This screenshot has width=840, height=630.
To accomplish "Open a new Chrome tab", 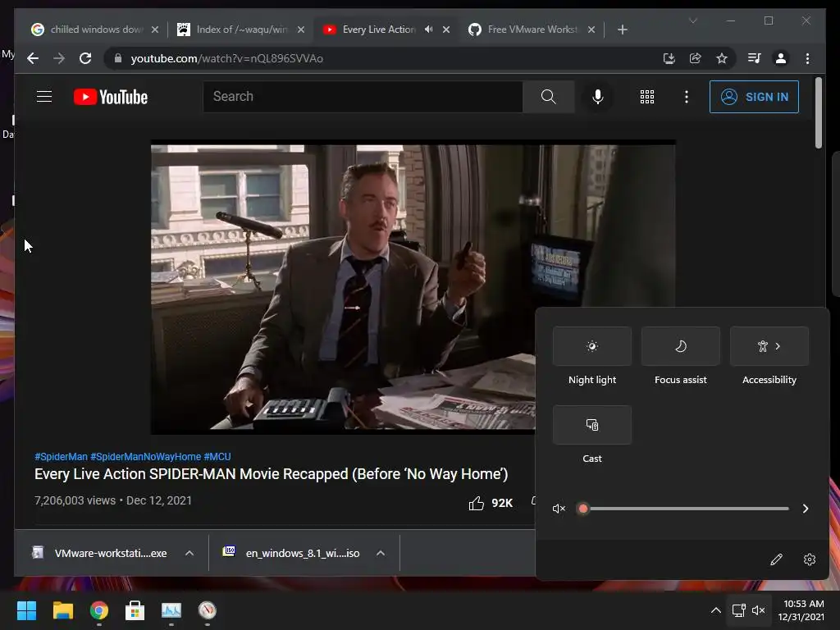I will click(x=622, y=30).
